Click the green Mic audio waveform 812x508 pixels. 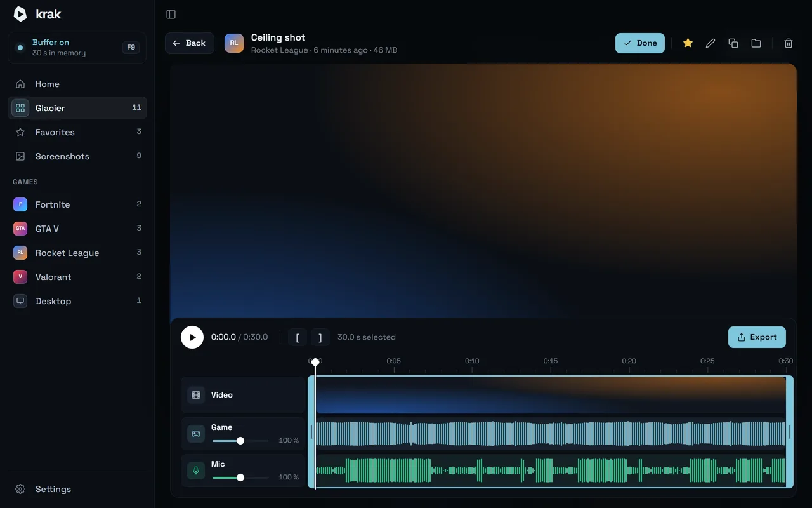[x=551, y=471]
